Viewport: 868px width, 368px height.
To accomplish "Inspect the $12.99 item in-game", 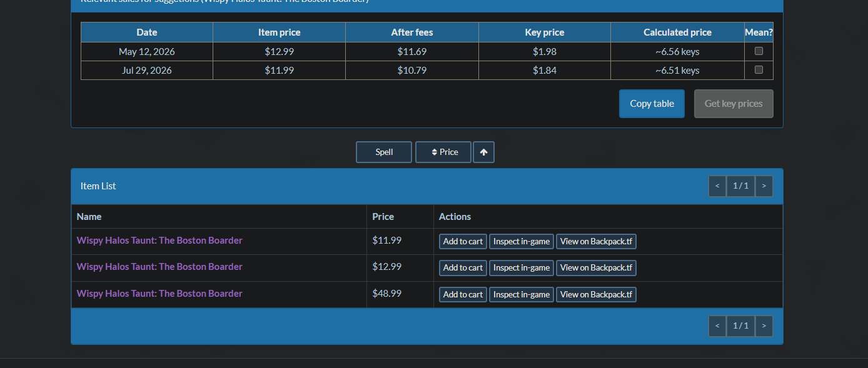I will [522, 267].
